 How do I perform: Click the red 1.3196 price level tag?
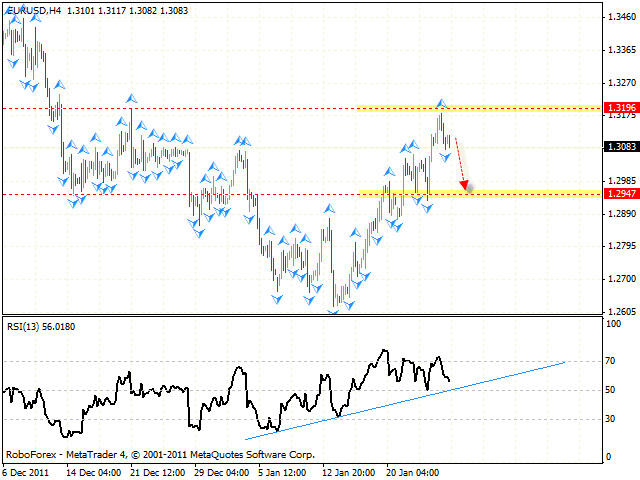pos(619,107)
